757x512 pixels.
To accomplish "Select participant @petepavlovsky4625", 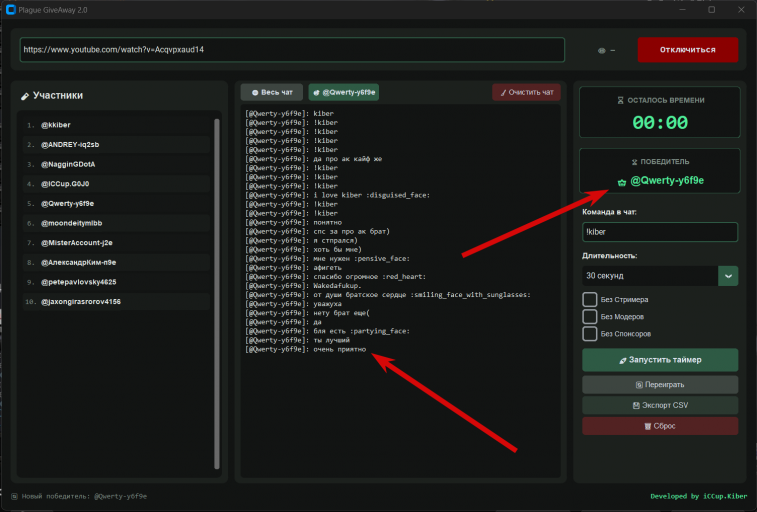I will tap(116, 282).
